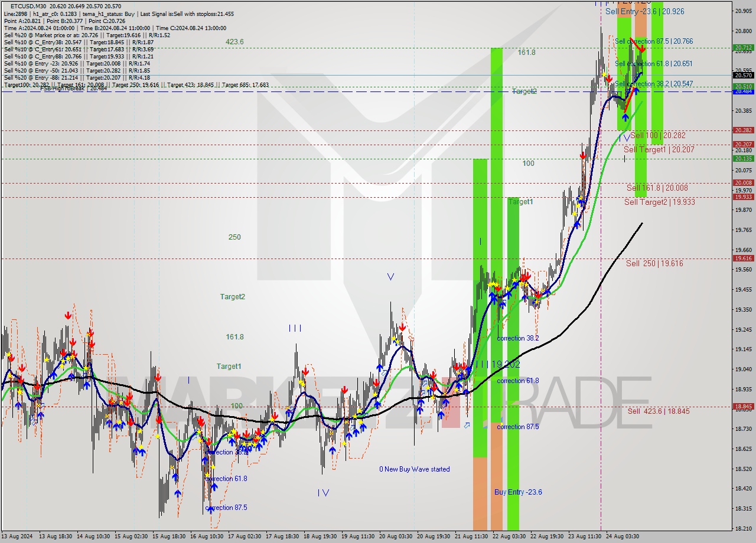Select the blue "|||" wave count marker
The image size is (756, 543).
(295, 328)
